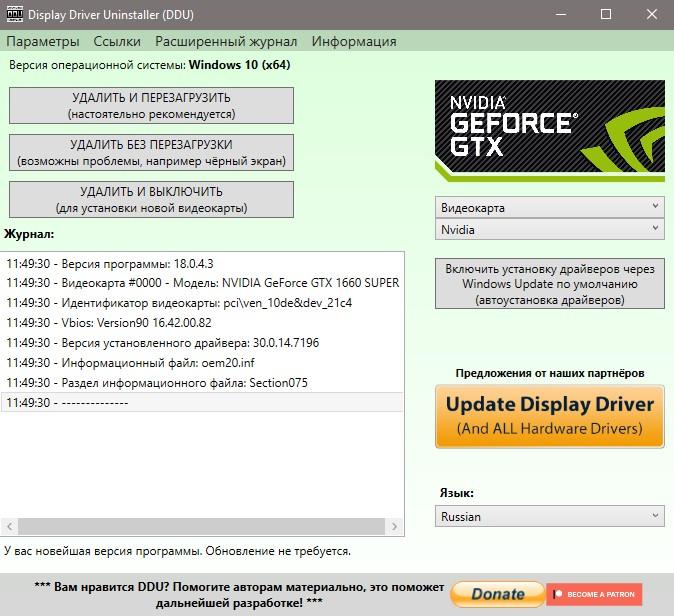Enable driver installation via Windows Update button
The image size is (674, 616).
coord(550,284)
